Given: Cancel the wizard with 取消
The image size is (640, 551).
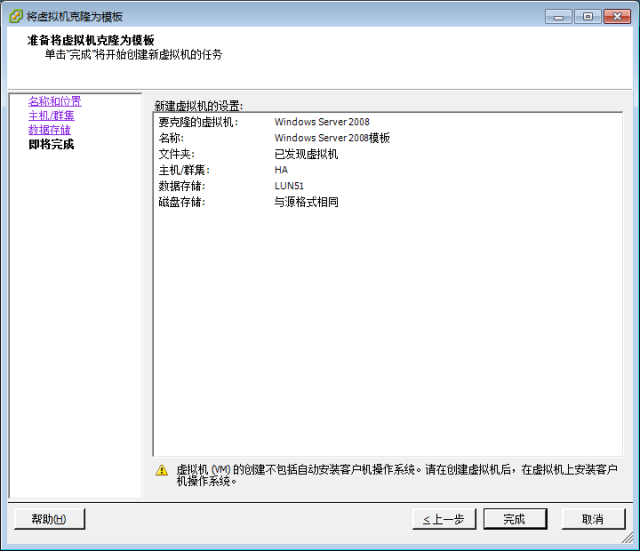Looking at the screenshot, I should tap(593, 519).
